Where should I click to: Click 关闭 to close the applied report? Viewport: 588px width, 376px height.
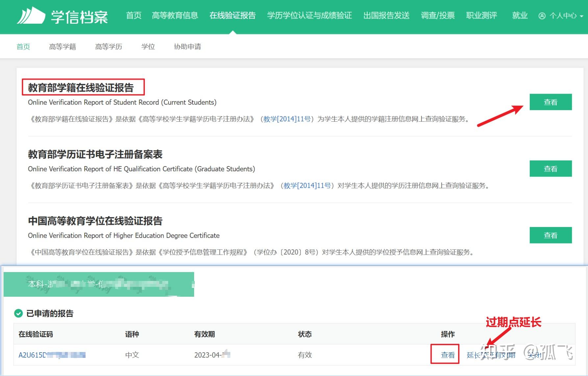pyautogui.click(x=534, y=355)
